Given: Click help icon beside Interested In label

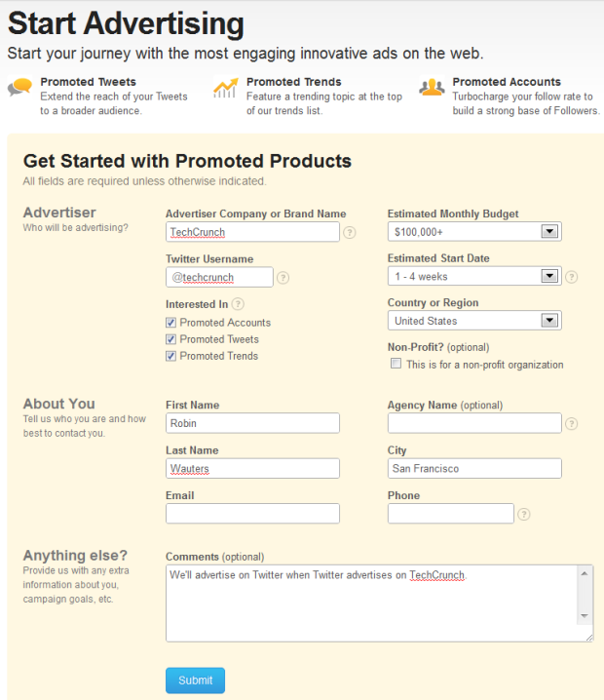Looking at the screenshot, I should (239, 304).
